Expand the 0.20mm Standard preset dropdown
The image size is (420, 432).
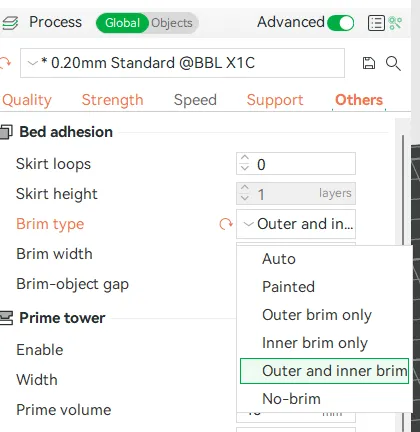coord(182,63)
